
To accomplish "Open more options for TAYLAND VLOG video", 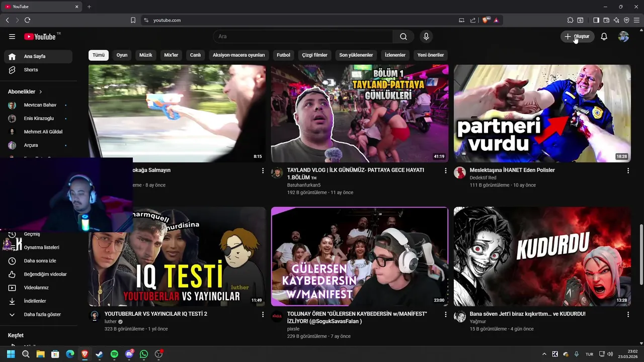I will (x=445, y=171).
